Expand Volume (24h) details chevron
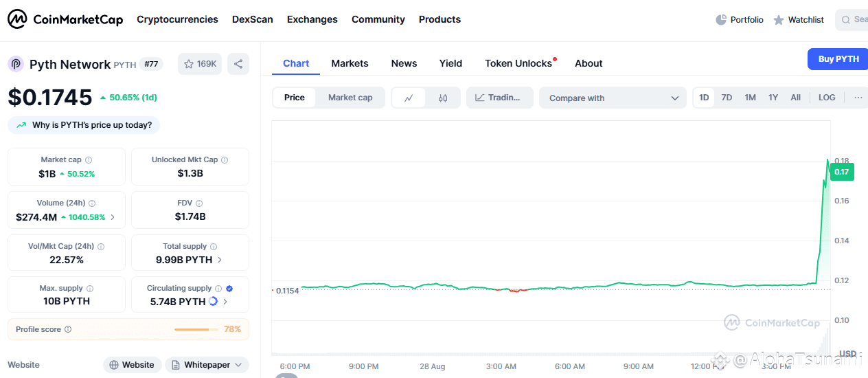The height and width of the screenshot is (378, 868). click(x=113, y=217)
